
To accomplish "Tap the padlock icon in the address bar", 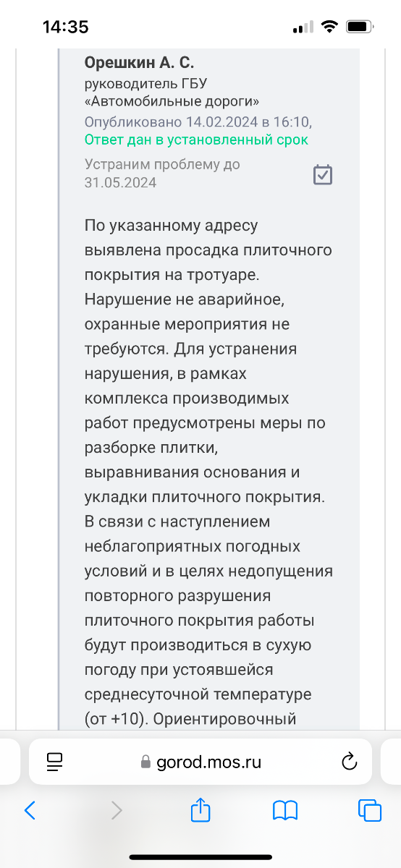I will 145,762.
